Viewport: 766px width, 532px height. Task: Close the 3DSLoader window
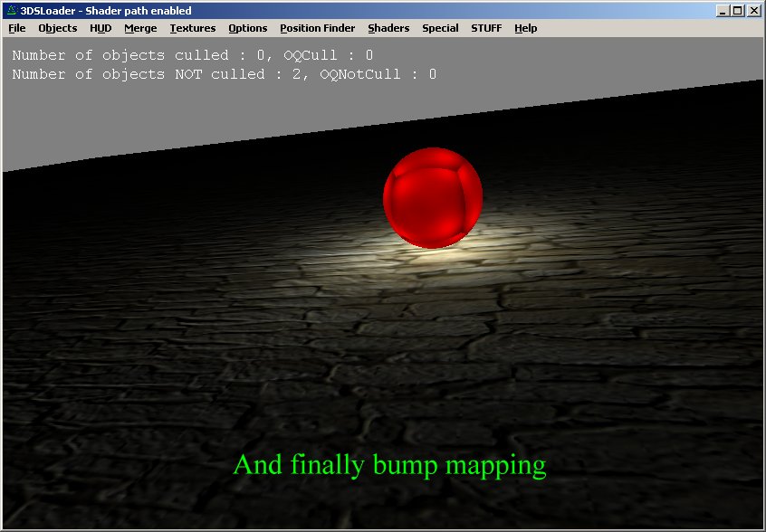click(x=754, y=10)
